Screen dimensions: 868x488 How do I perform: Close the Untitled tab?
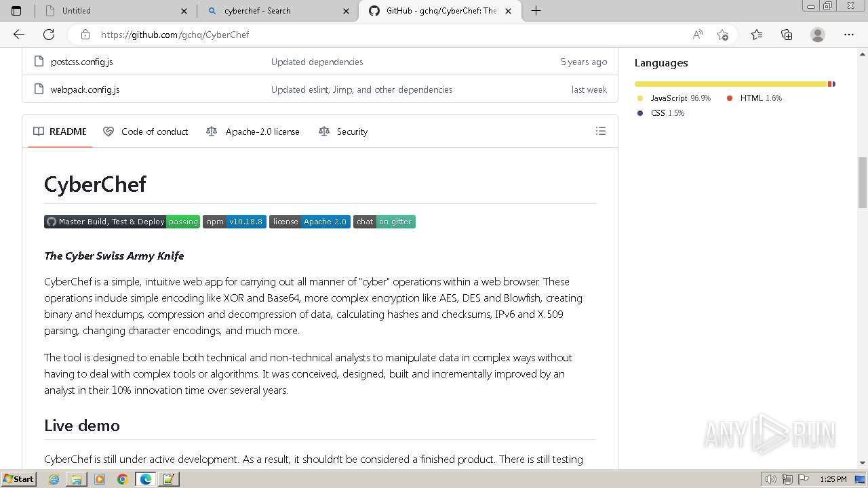pyautogui.click(x=184, y=11)
